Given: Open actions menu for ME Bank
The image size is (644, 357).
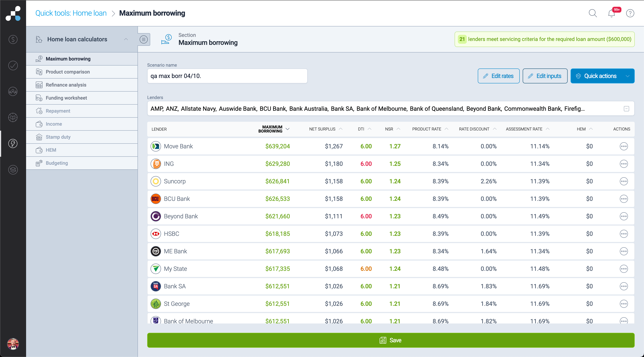Looking at the screenshot, I should coord(624,251).
